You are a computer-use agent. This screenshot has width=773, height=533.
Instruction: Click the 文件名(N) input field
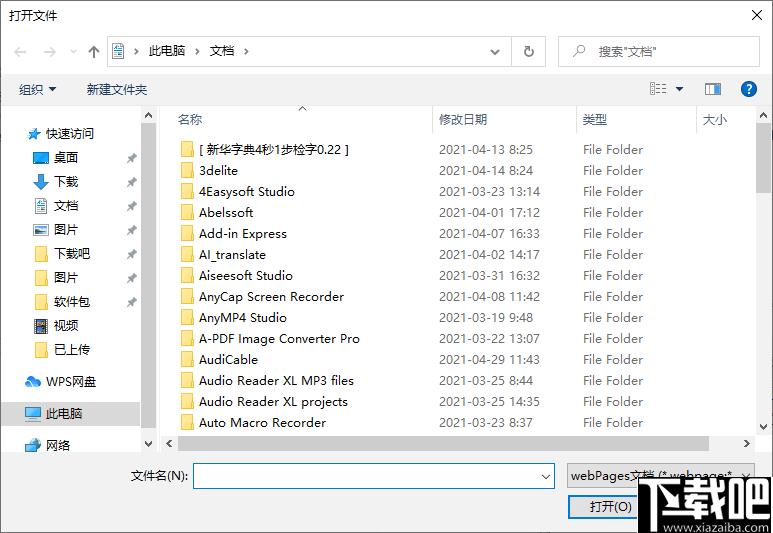[x=374, y=476]
